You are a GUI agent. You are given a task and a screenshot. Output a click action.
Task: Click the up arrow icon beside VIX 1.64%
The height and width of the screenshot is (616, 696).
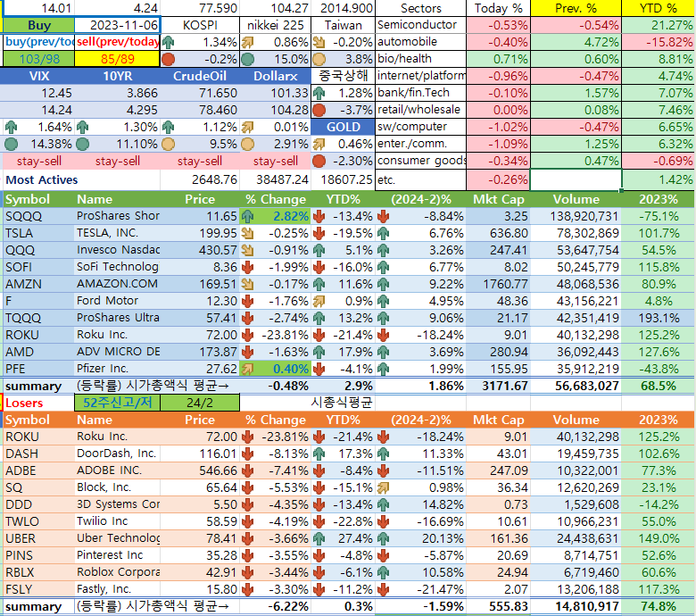[11, 128]
